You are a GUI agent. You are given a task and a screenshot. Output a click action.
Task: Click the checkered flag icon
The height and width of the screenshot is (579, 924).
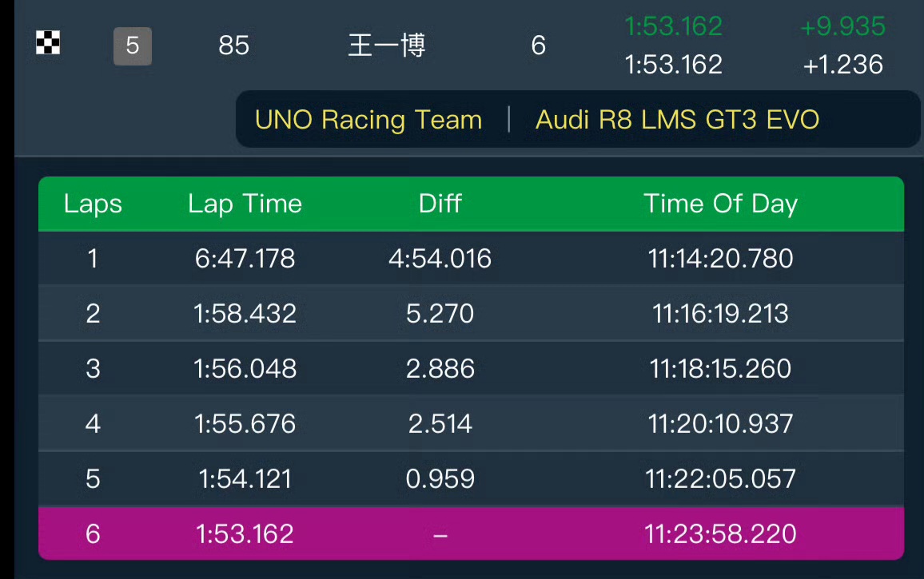(48, 43)
